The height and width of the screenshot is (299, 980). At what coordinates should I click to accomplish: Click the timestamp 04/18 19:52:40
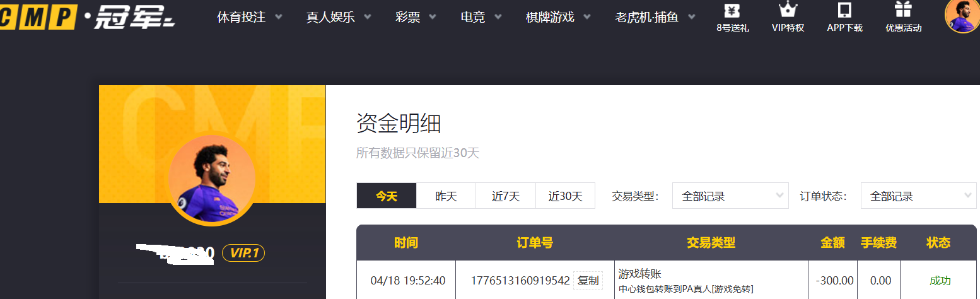pos(408,281)
